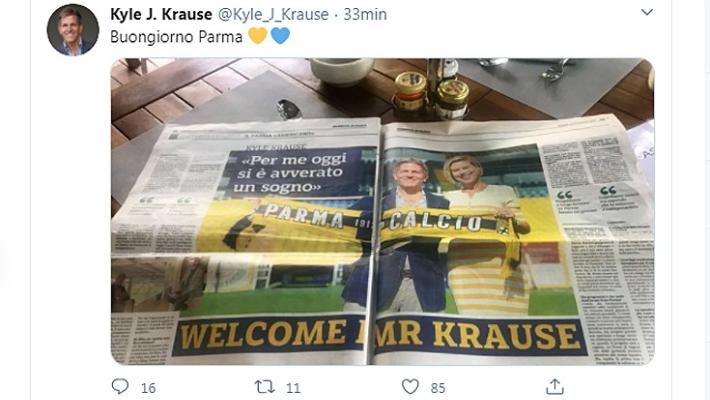Open the newspaper photo in the tweet
Viewport: 710px width, 400px height.
(x=382, y=211)
